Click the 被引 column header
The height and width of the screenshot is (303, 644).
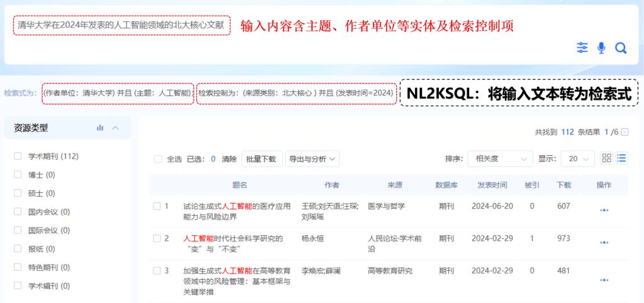click(x=532, y=185)
